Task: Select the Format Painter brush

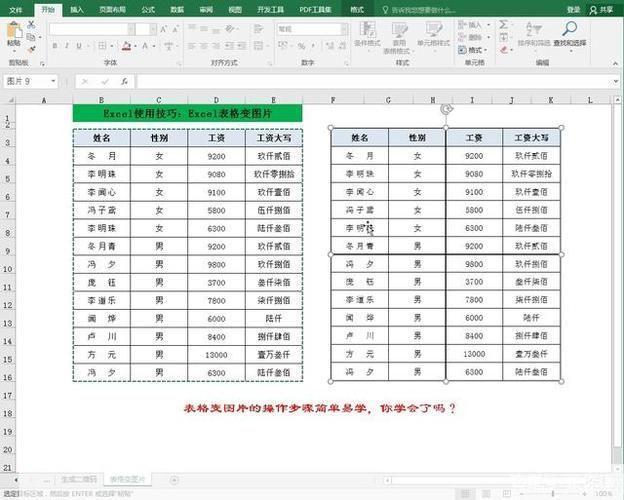Action: click(31, 49)
